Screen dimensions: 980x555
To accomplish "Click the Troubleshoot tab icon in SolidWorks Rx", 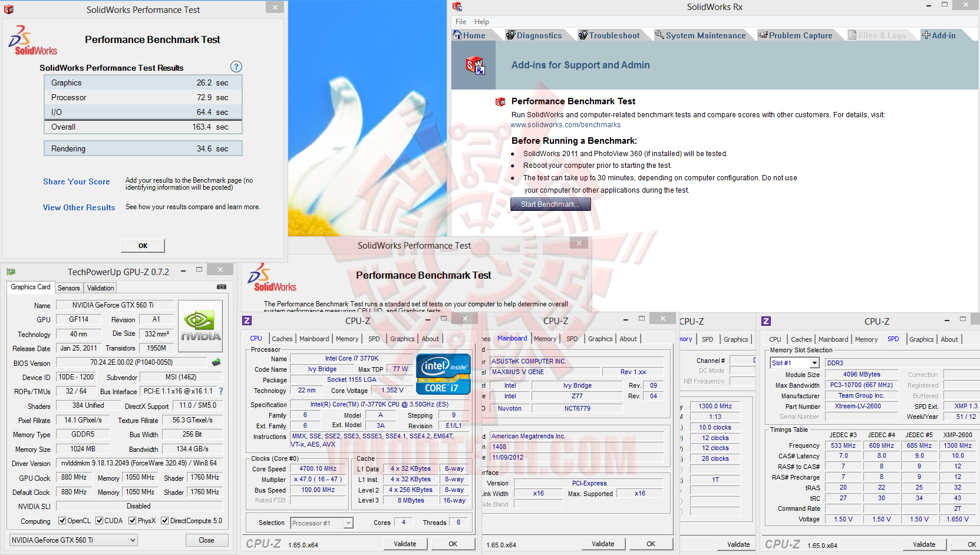I will tap(583, 35).
